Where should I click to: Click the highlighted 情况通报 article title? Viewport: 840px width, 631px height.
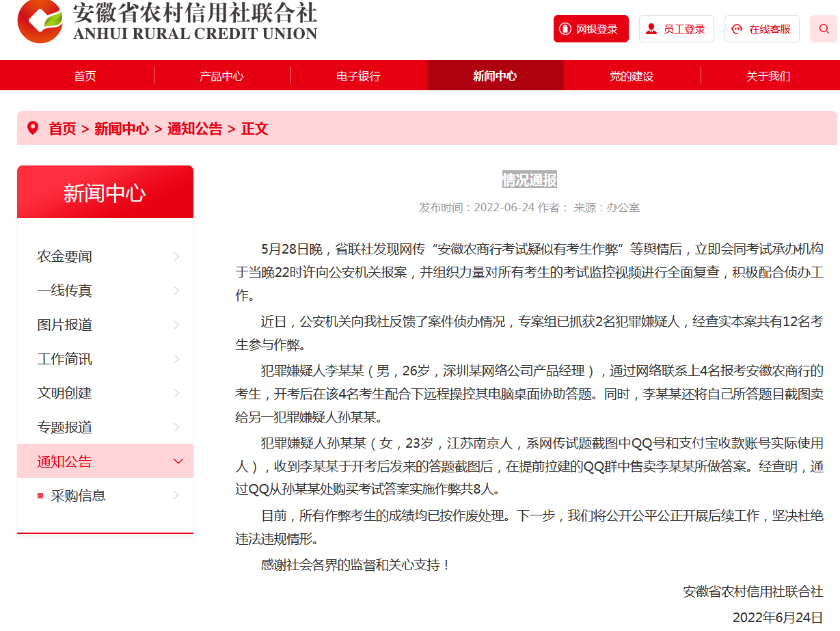tap(530, 180)
